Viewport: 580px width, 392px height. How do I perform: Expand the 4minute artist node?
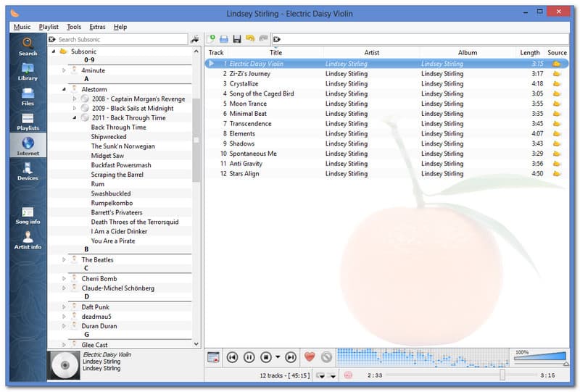pos(64,70)
